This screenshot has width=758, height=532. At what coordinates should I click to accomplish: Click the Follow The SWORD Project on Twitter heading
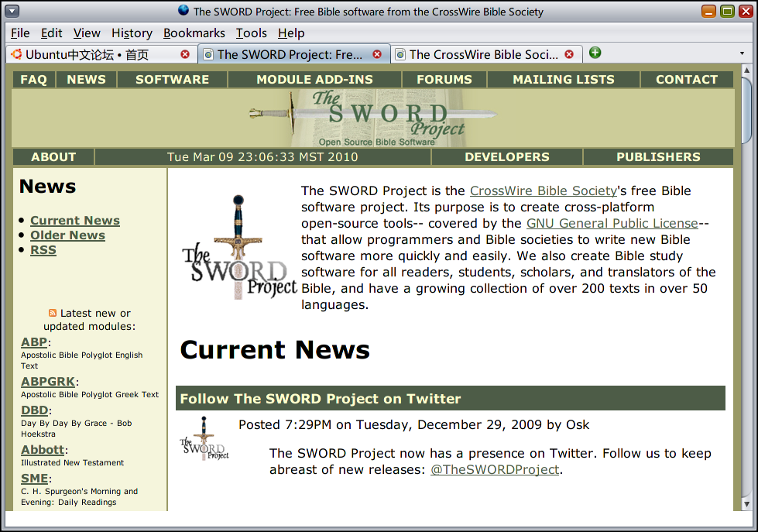(320, 399)
